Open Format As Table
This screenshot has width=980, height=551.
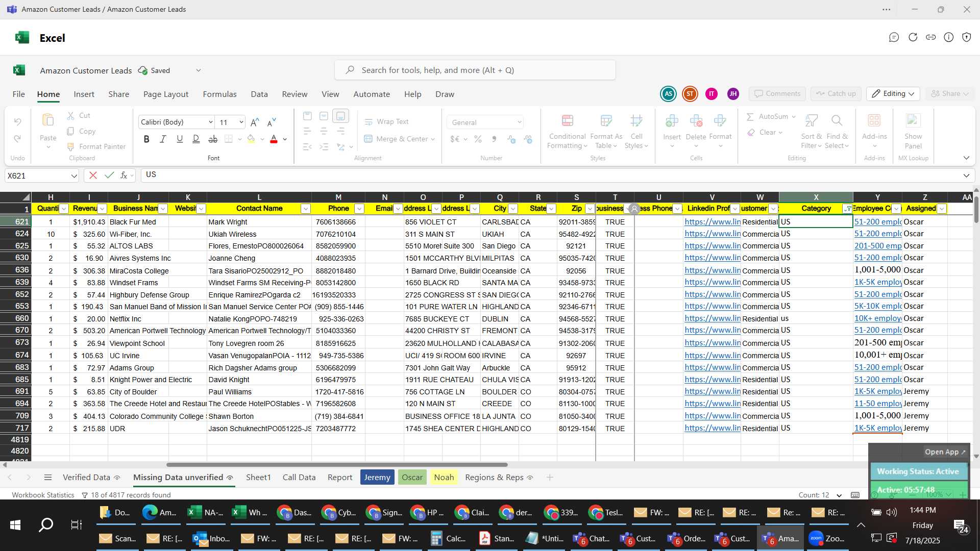tap(606, 132)
